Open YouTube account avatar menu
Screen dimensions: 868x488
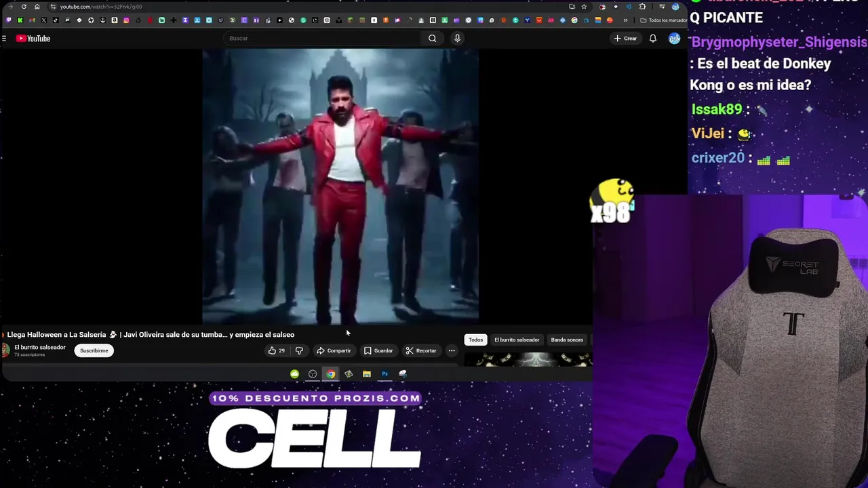coord(674,39)
